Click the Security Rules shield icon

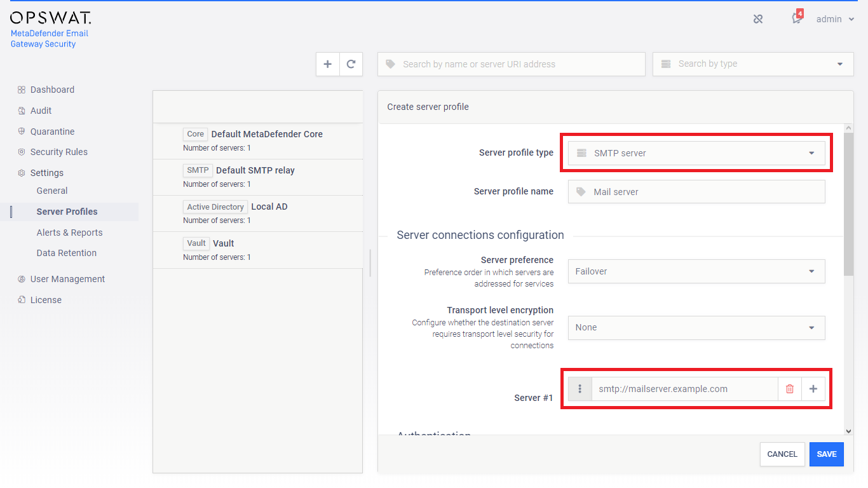click(22, 152)
